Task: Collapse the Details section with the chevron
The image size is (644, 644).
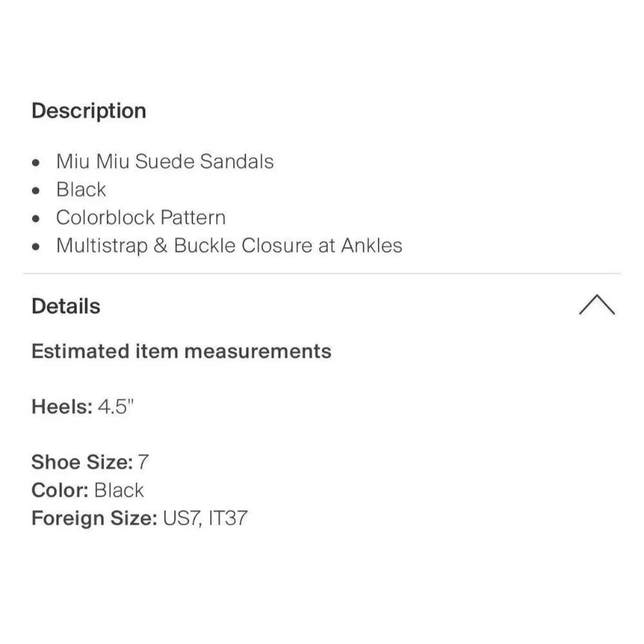Action: (597, 305)
